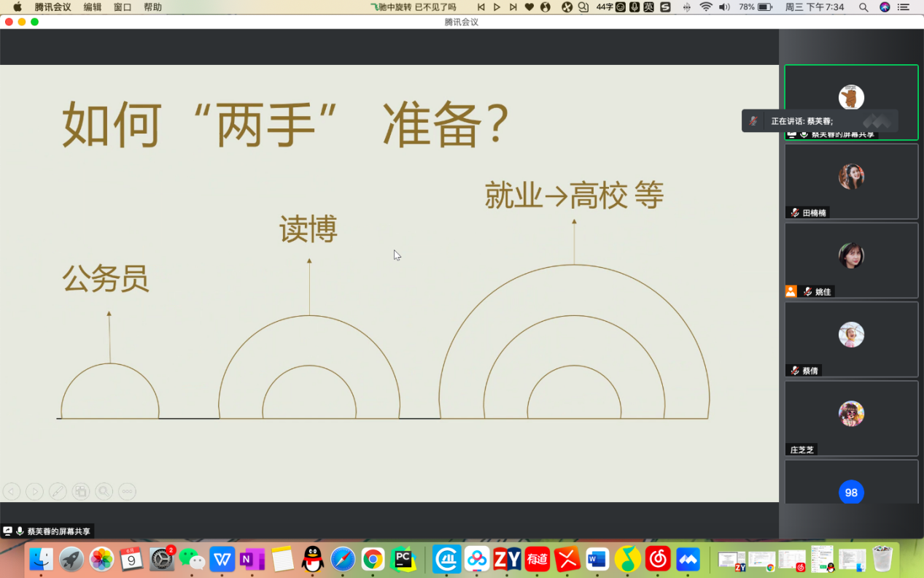
Task: Click muted microphone icon next to 姚佳
Action: click(x=808, y=292)
